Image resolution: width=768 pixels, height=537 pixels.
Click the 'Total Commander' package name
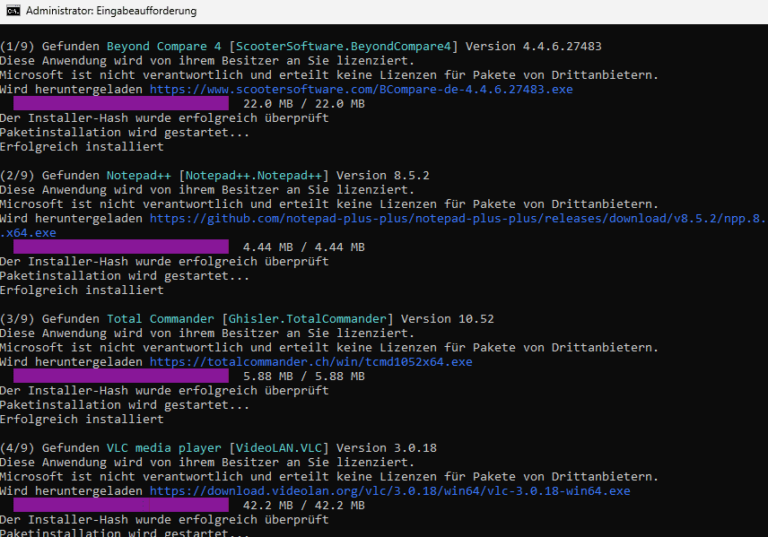pos(161,319)
